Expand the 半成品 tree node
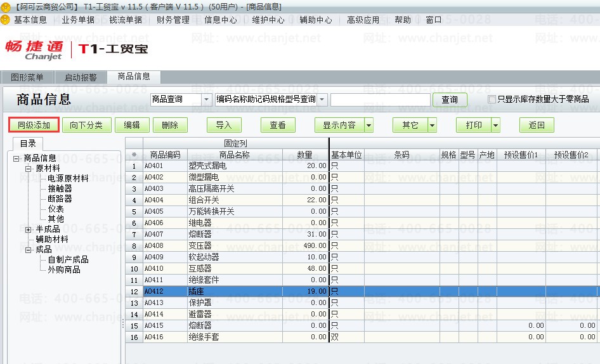Image resolution: width=600 pixels, height=364 pixels. pos(29,230)
